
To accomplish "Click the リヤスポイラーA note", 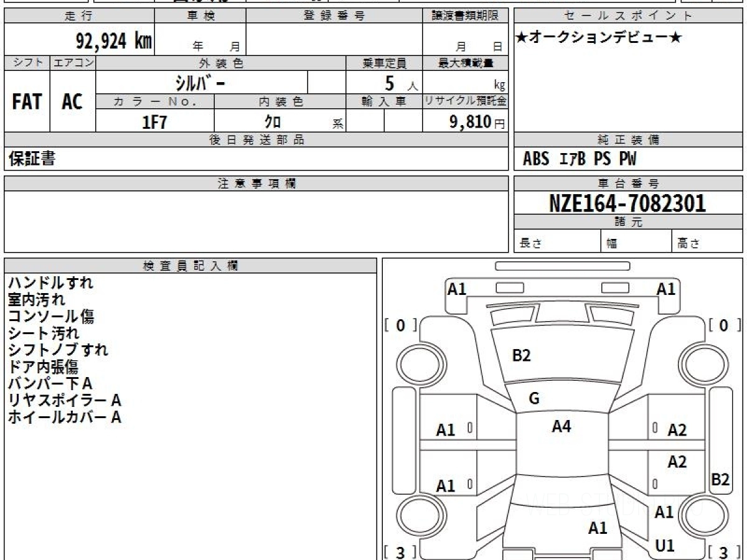I will 64,400.
